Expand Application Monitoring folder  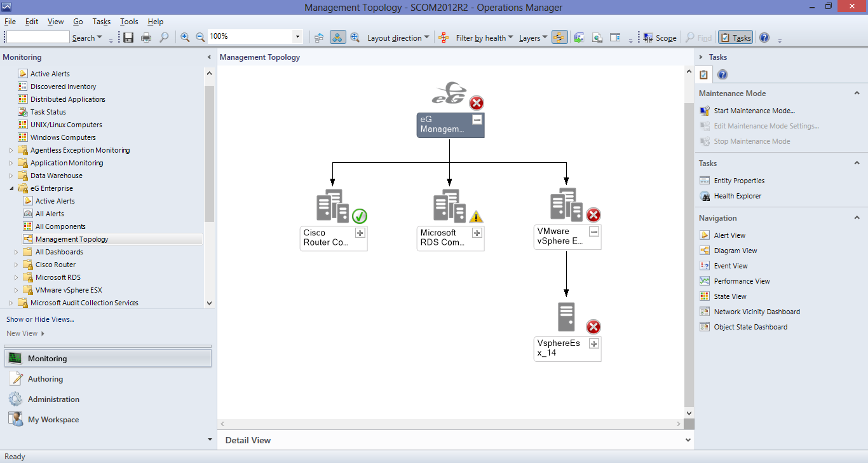[x=11, y=163]
